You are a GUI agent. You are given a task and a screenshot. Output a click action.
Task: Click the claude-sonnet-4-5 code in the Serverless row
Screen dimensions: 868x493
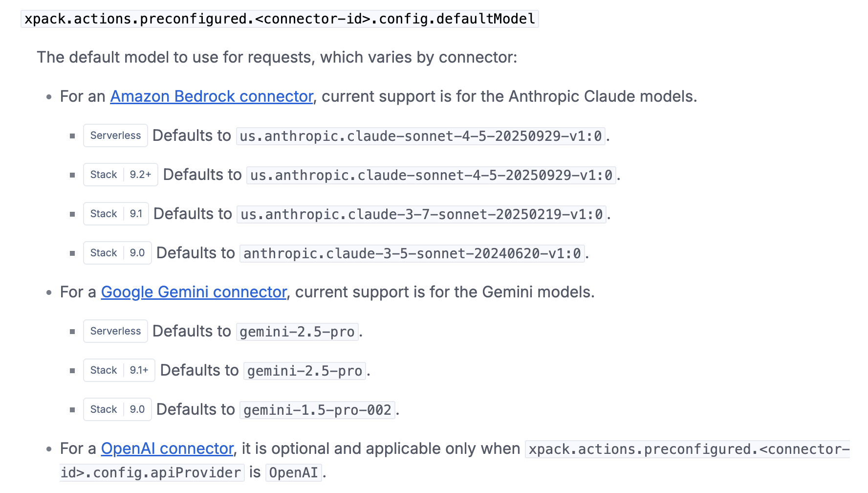421,136
